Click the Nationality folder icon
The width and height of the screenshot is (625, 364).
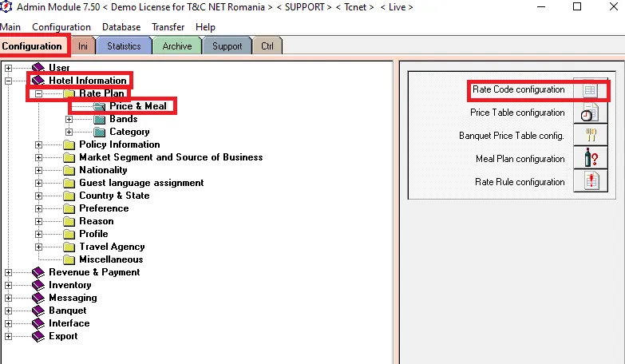[x=69, y=170]
